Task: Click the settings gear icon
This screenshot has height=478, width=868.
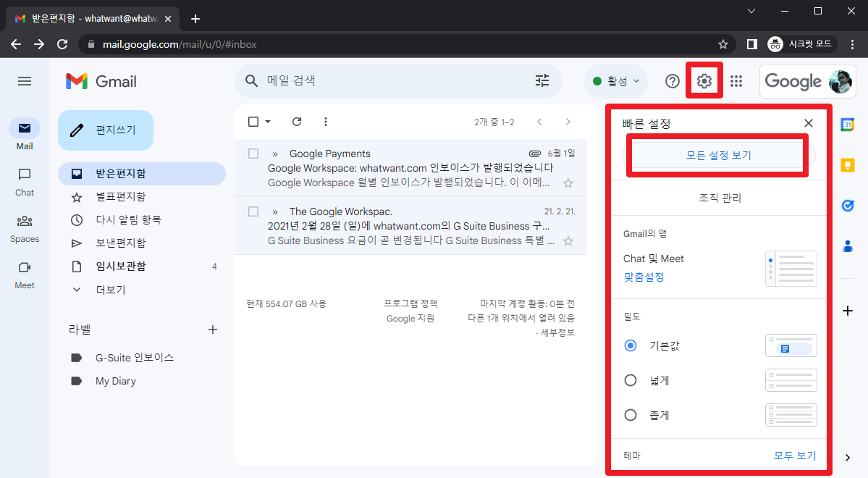Action: [x=704, y=81]
